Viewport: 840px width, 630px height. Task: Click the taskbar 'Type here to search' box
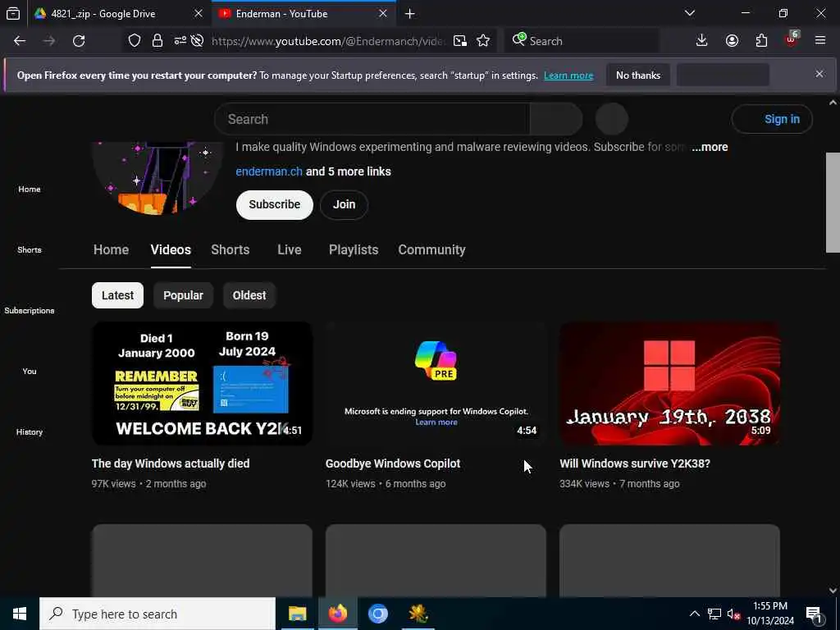click(x=157, y=614)
